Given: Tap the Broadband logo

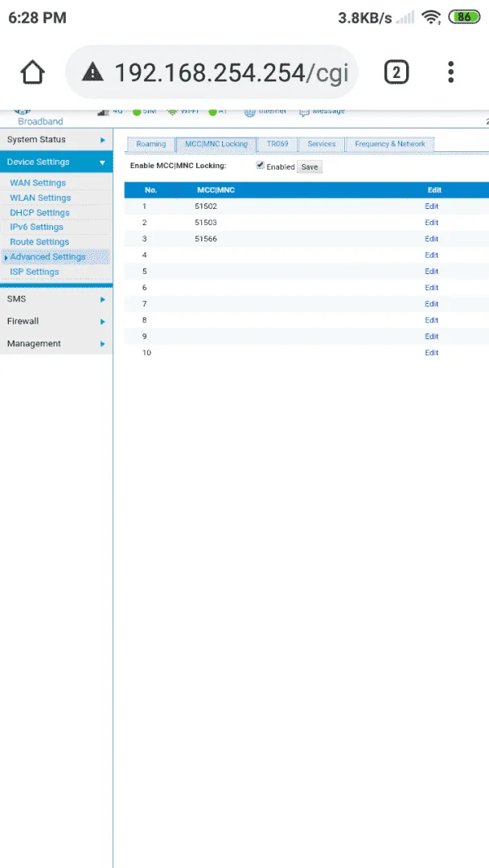Looking at the screenshot, I should [40, 117].
